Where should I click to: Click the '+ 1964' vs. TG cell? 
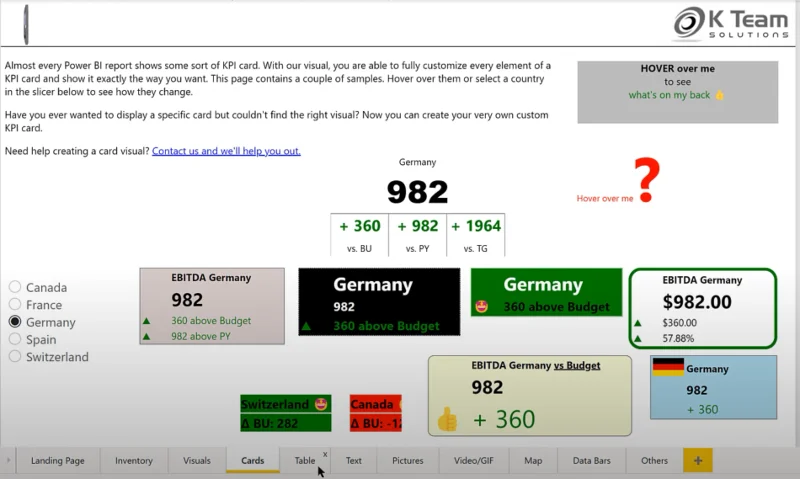pos(476,235)
